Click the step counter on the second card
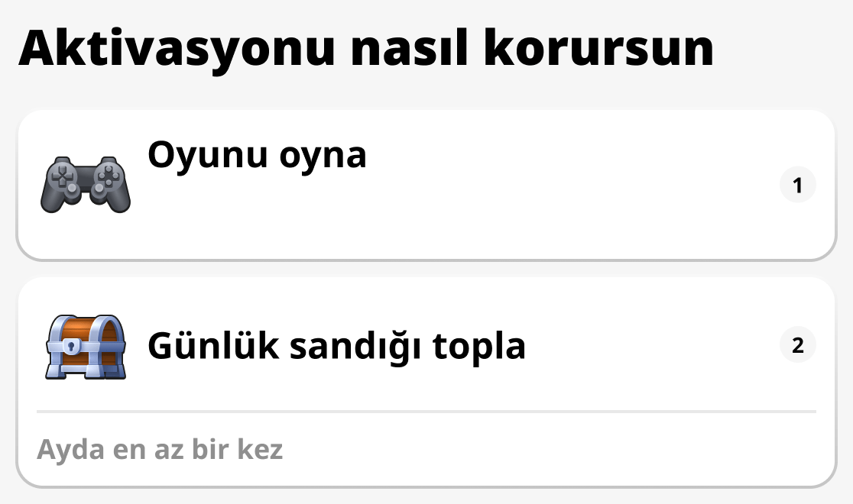 coord(798,344)
